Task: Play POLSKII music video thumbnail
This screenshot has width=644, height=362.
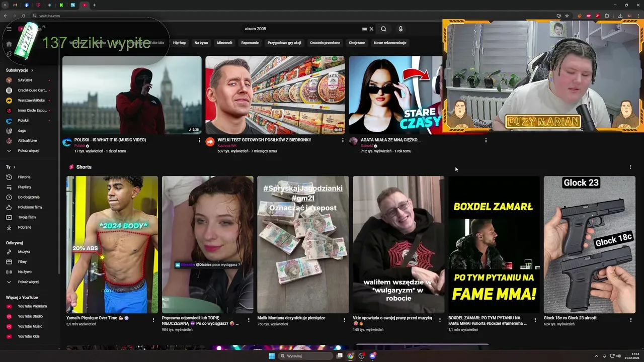Action: point(132,95)
